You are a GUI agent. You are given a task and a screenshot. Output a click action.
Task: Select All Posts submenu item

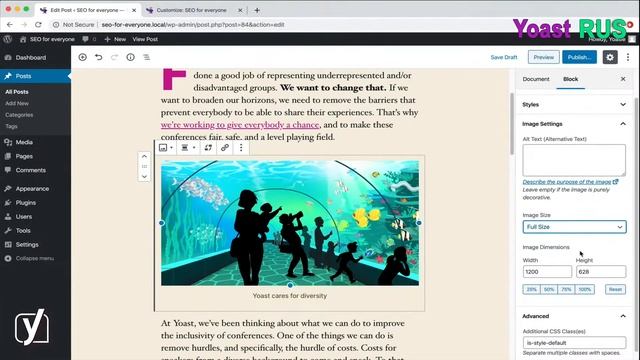coord(17,92)
